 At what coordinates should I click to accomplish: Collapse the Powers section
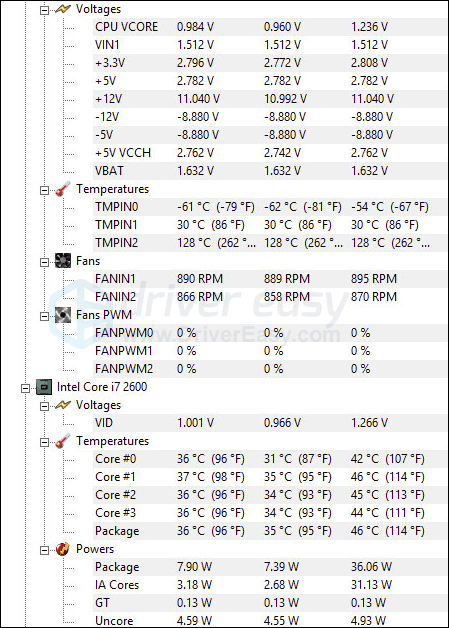(x=44, y=550)
